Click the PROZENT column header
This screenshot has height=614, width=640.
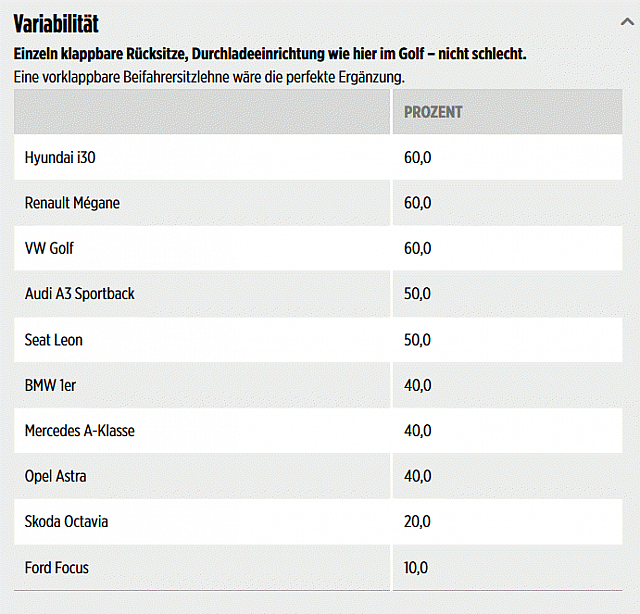click(x=433, y=112)
